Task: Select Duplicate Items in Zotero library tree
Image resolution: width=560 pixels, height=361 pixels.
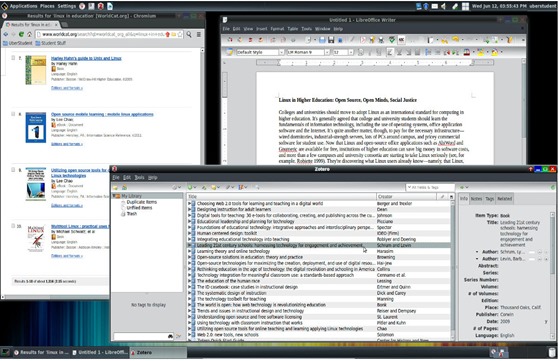Action: [x=142, y=202]
